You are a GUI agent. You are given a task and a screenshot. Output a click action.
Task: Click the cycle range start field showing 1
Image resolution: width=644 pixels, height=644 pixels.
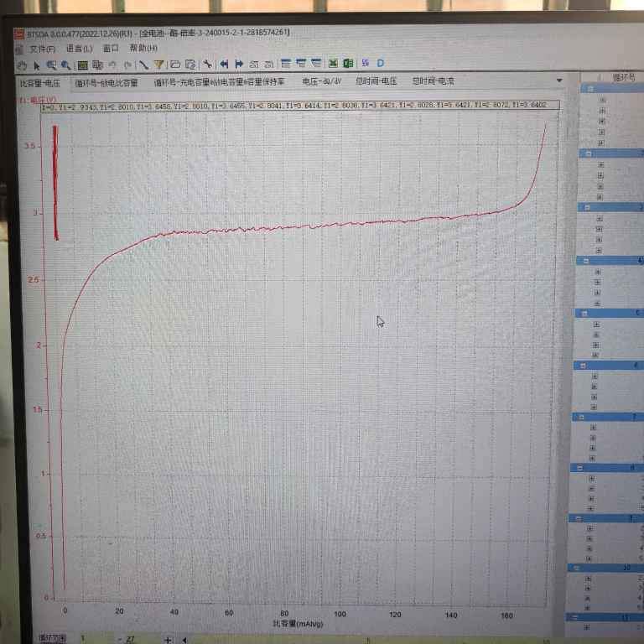point(96,638)
